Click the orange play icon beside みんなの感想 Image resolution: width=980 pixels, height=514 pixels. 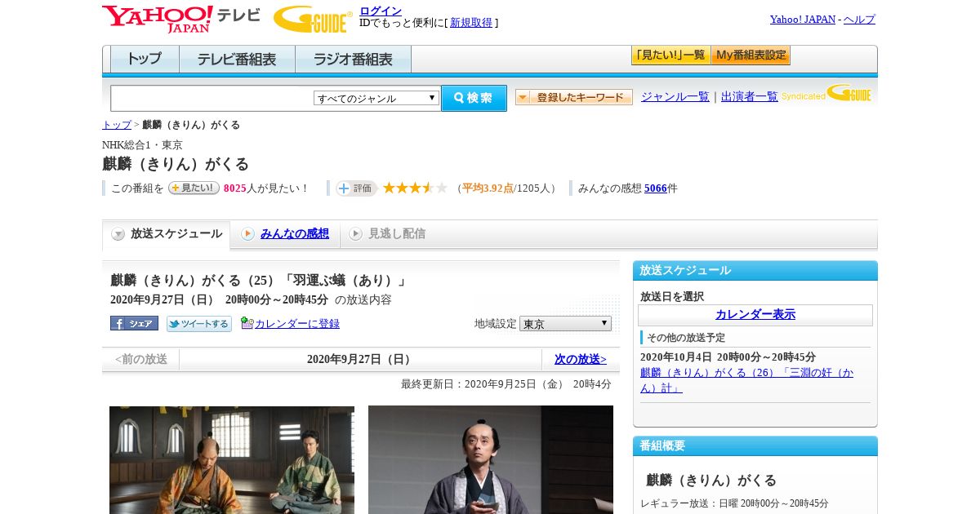(247, 234)
